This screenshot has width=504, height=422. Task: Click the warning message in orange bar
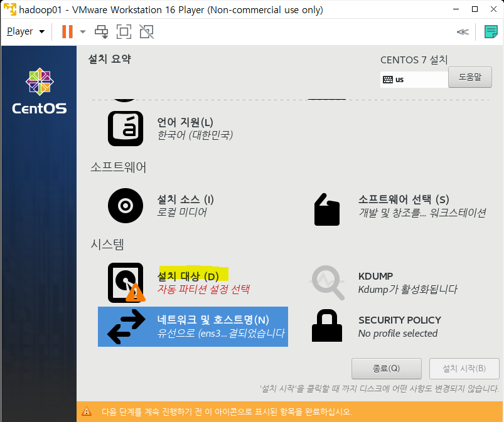point(227,412)
